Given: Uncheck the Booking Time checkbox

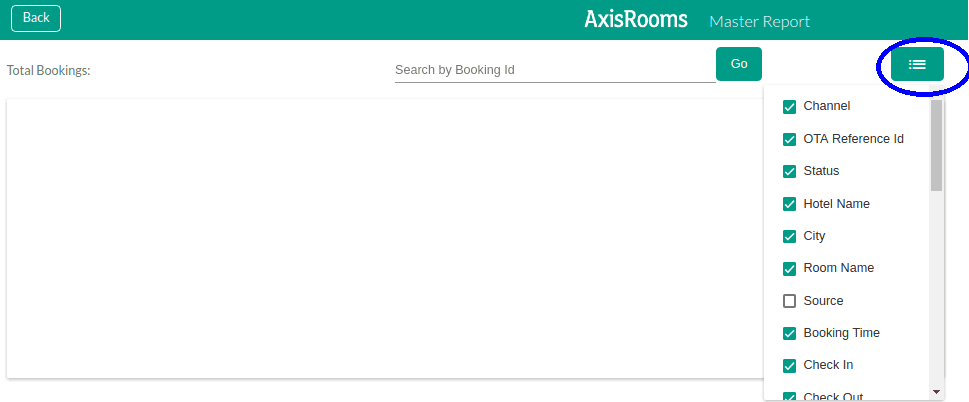Looking at the screenshot, I should coord(789,333).
